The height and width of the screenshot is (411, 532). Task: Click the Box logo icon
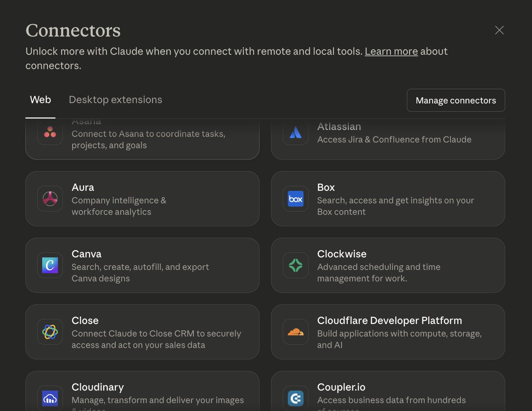(x=296, y=199)
